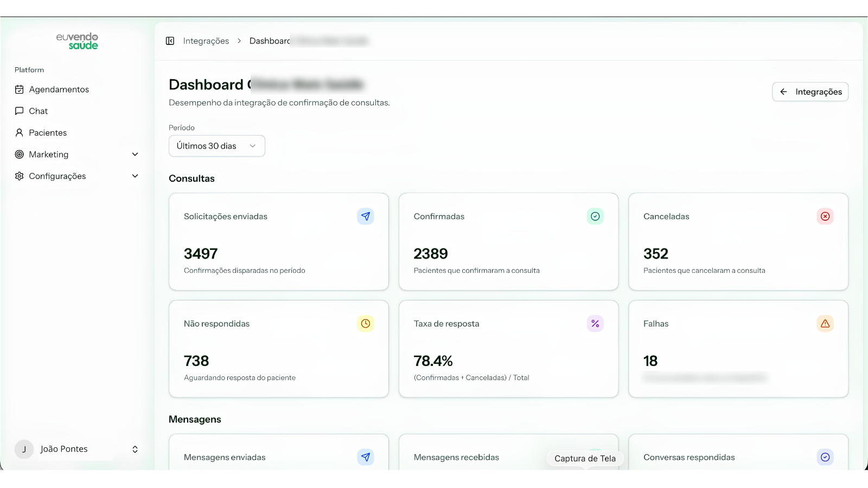Click the Confirmadas value 2389
The image size is (868, 488).
[x=431, y=254]
